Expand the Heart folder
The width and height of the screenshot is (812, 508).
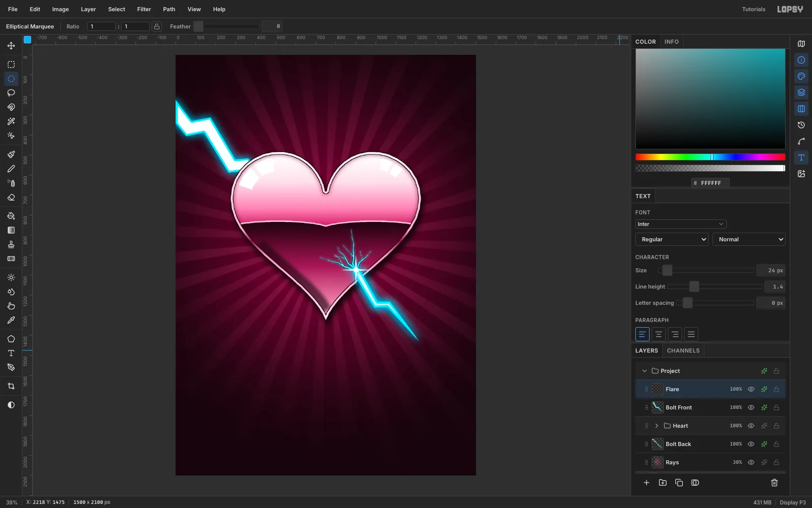click(657, 426)
